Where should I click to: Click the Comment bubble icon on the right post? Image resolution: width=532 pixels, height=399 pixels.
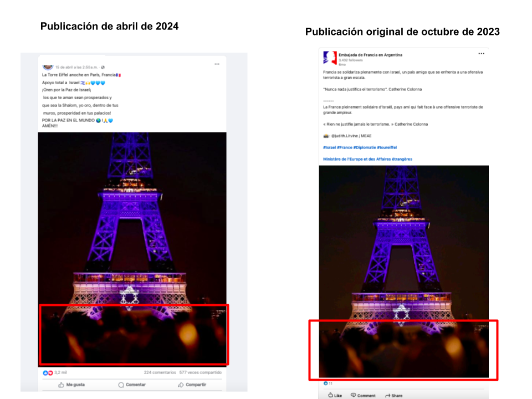pos(353,395)
